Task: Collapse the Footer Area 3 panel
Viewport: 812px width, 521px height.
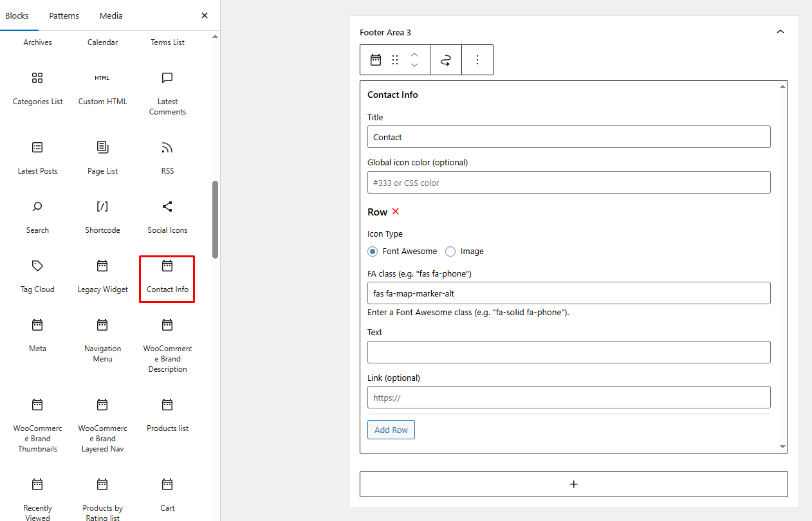Action: coord(780,32)
